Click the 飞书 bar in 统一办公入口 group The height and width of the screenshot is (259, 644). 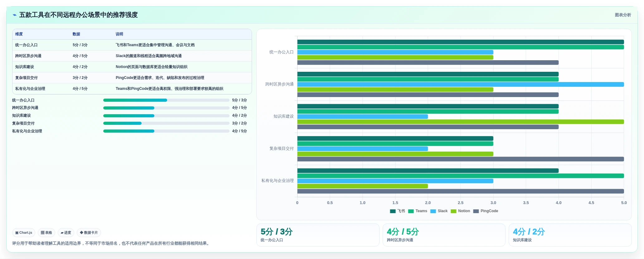[x=461, y=42]
